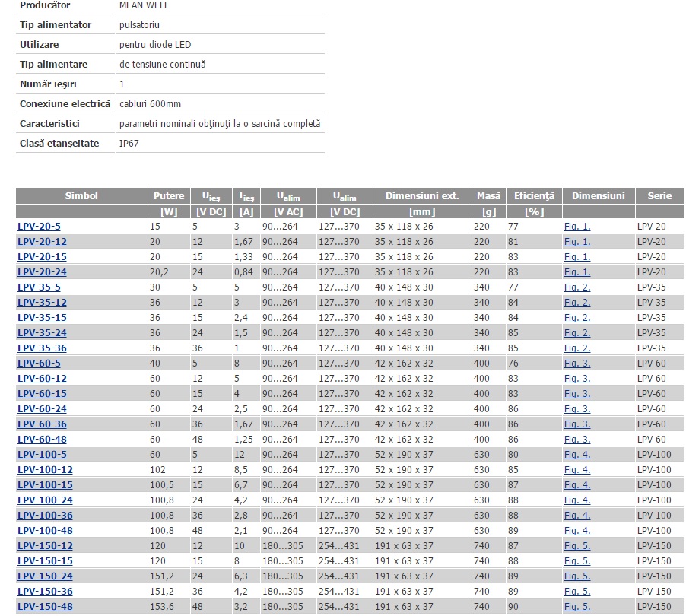
Task: Open the LPV-20-5 product link
Action: [39, 227]
